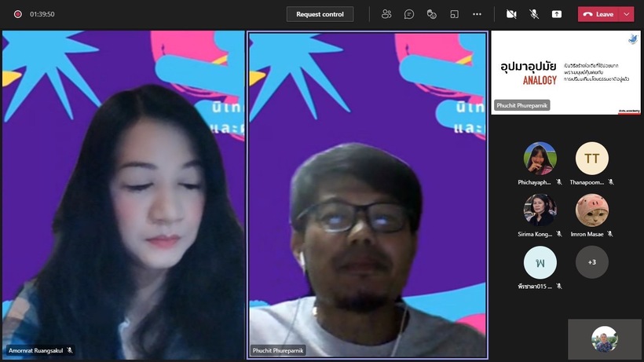Click the recording indicator icon
Viewport: 644px width, 362px height.
(x=17, y=14)
